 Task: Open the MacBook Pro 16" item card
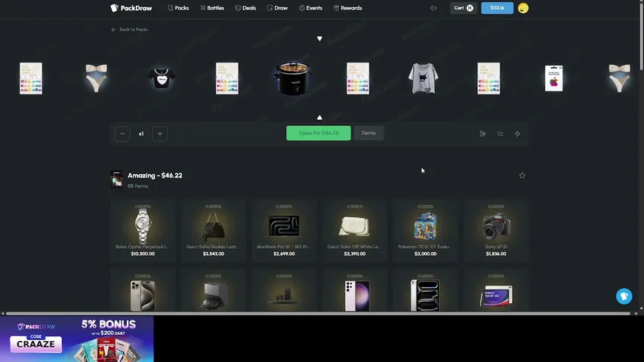284,230
